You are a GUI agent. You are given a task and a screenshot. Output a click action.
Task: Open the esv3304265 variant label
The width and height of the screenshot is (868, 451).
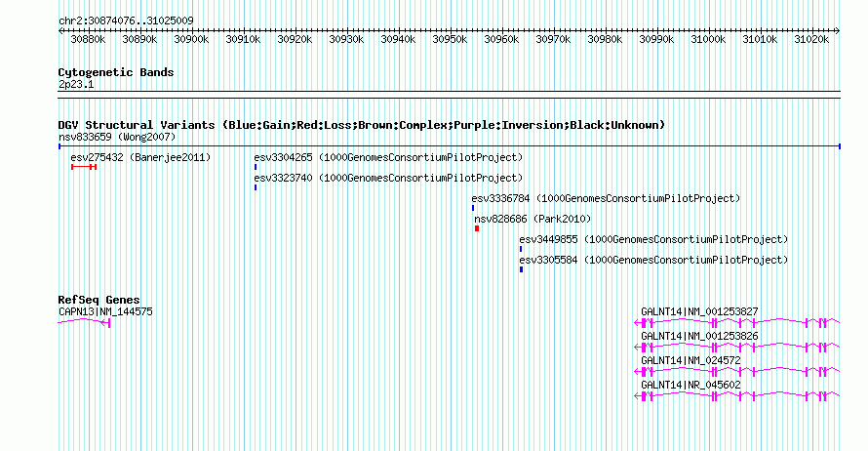388,157
